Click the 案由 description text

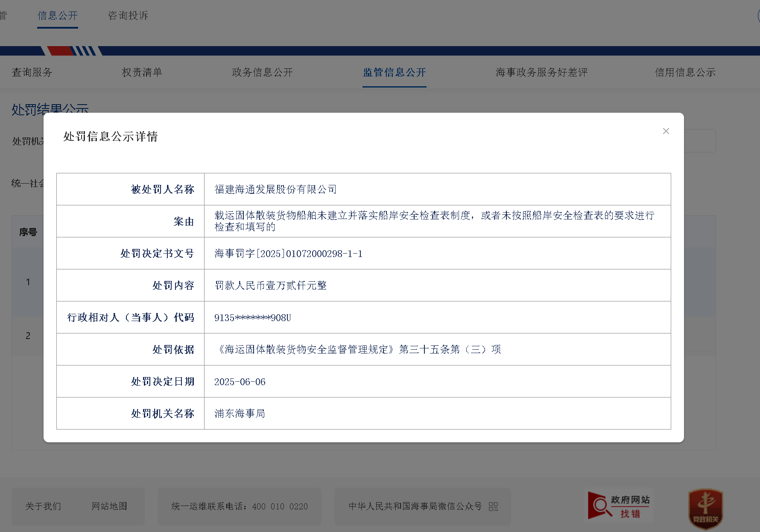pos(434,221)
